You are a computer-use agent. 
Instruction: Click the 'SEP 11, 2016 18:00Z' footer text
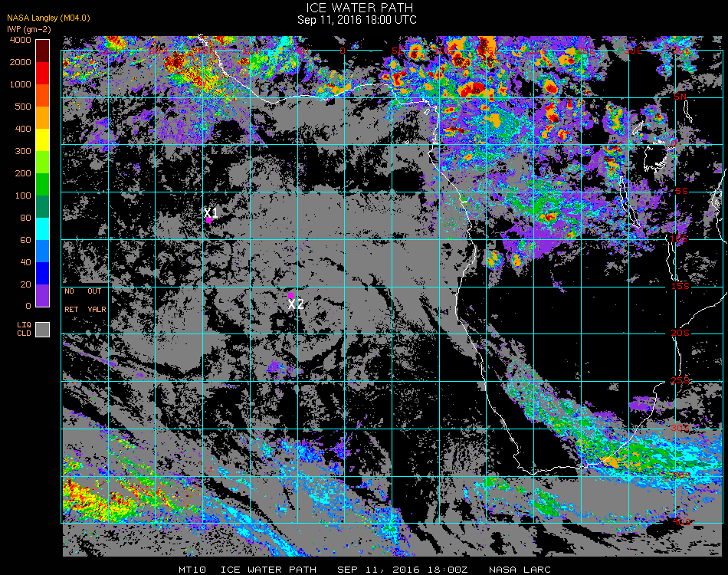click(x=402, y=570)
